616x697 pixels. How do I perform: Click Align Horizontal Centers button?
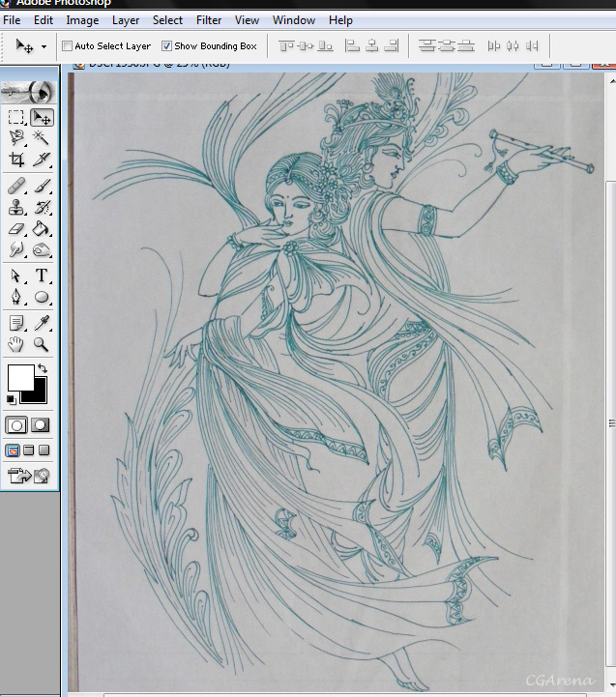pos(371,45)
